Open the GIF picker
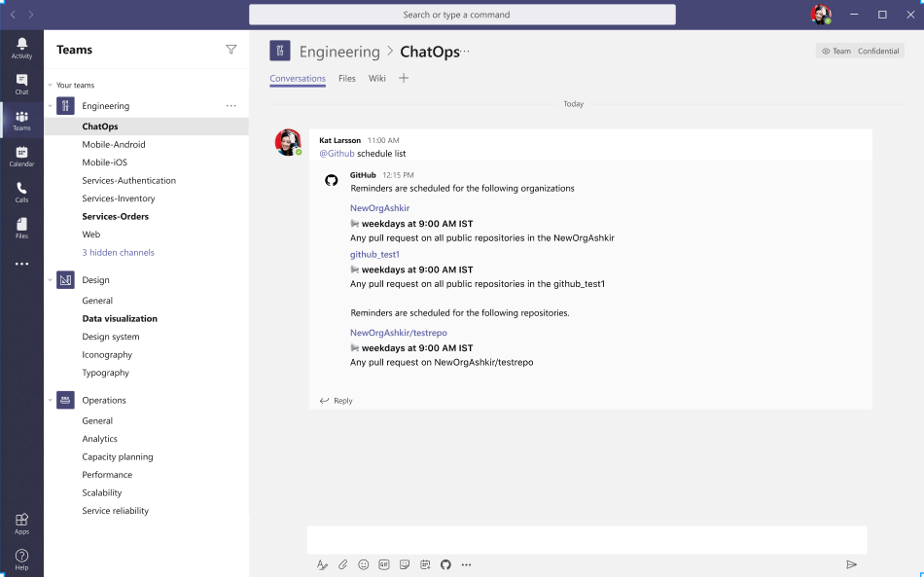The width and height of the screenshot is (924, 577). 383,564
